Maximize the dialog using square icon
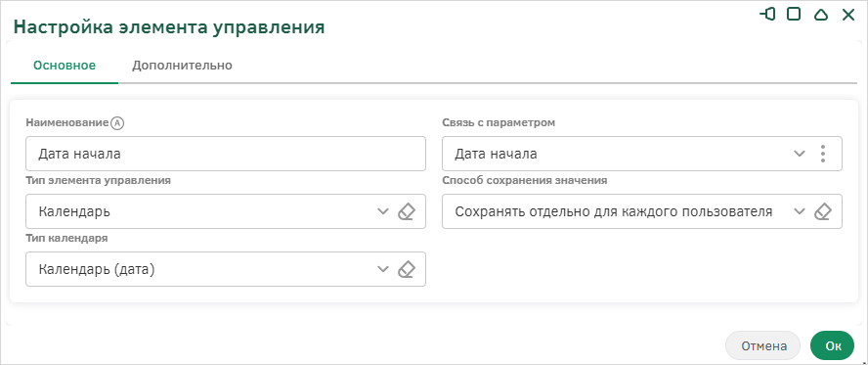The height and width of the screenshot is (365, 868). [x=794, y=15]
